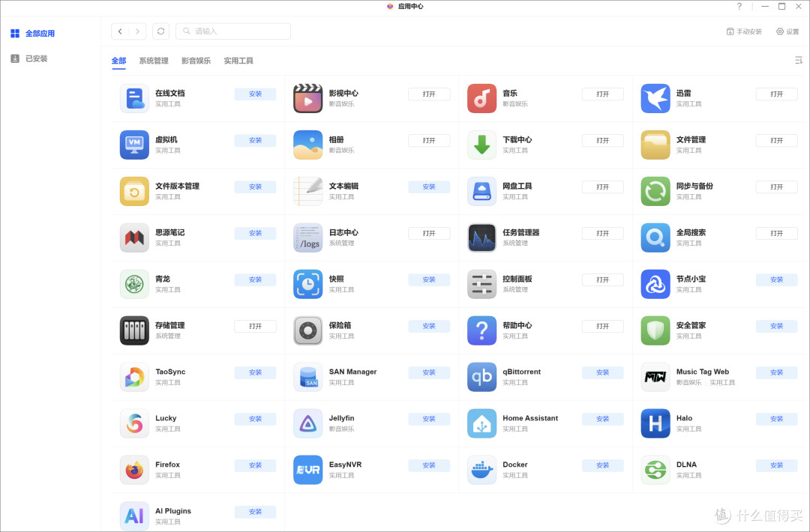Click the 控制面板 sliders icon

coord(481,284)
